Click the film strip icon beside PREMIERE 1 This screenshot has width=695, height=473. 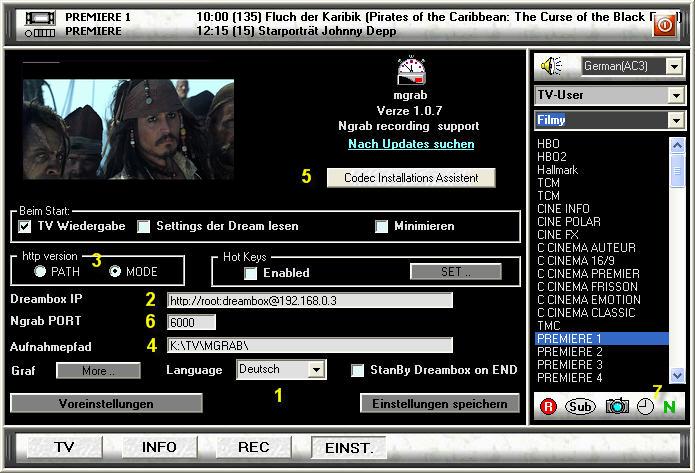click(x=40, y=18)
